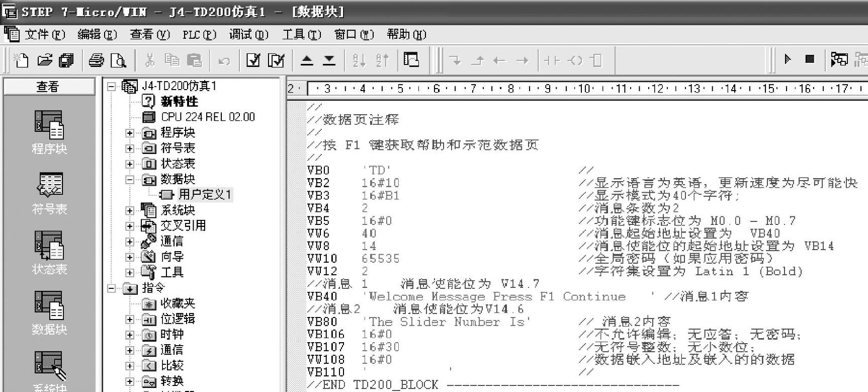Expand the 状态表 tree node
The height and width of the screenshot is (392, 868).
tap(130, 165)
